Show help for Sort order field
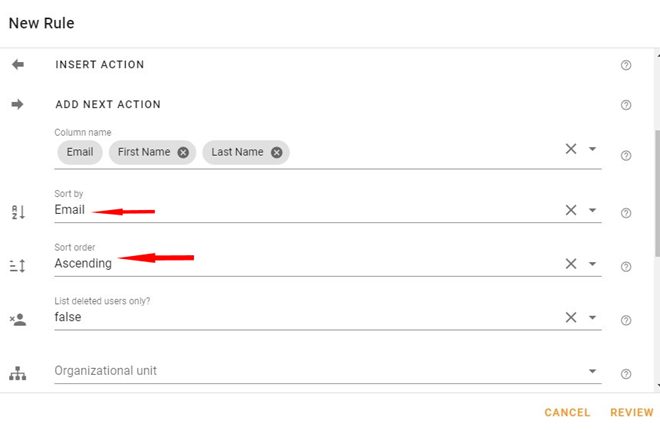 point(626,267)
